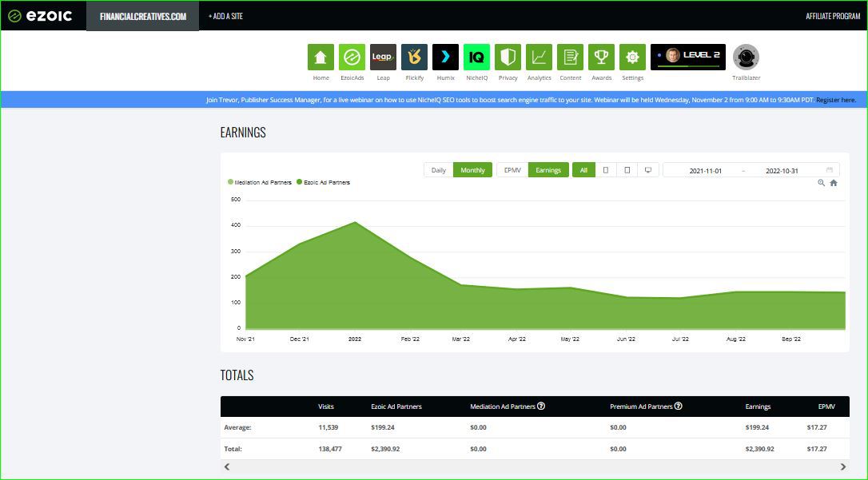
Task: Reset chart with the home icon
Action: [834, 183]
